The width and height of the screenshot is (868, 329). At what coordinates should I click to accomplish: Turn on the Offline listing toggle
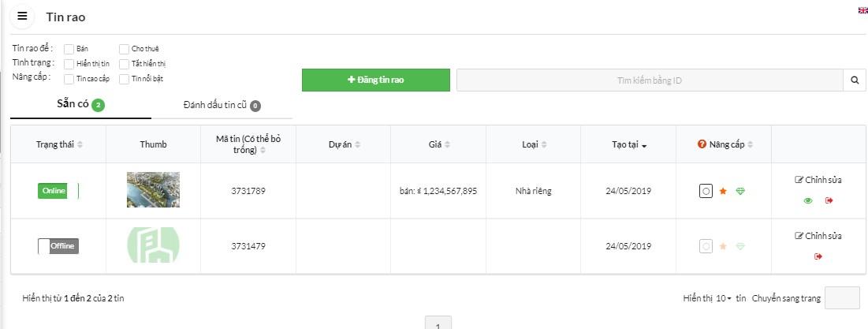pos(58,246)
